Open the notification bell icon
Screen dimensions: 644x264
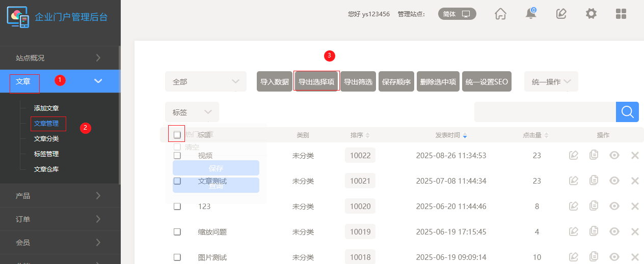tap(531, 14)
